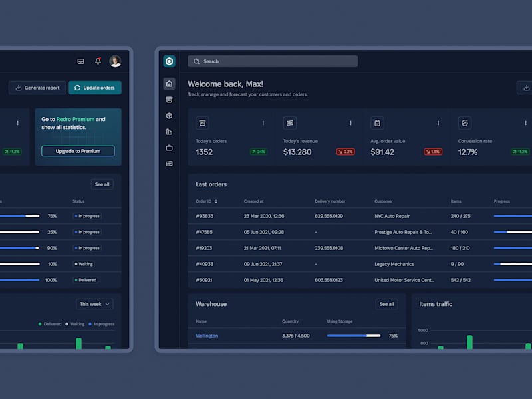Click the Search input field
The height and width of the screenshot is (399, 532).
click(x=273, y=61)
